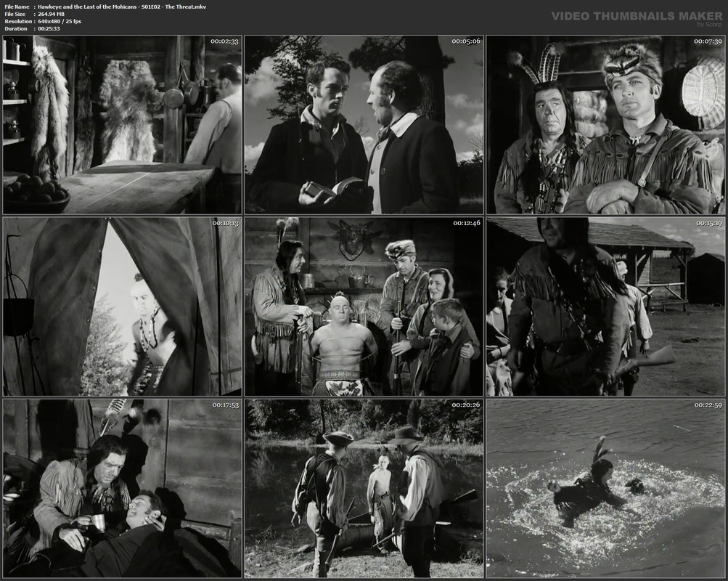Screen dimensions: 728x581
Task: Click the 00:05:06 timestamp label
Action: [466, 41]
